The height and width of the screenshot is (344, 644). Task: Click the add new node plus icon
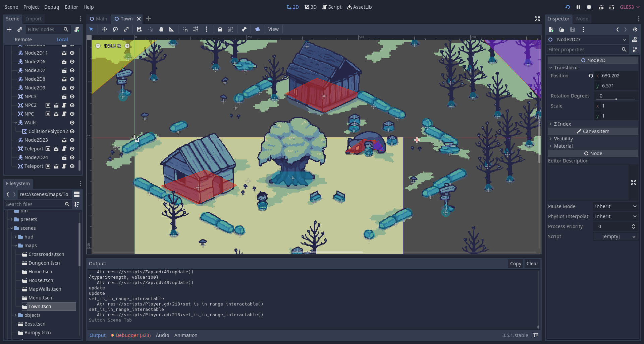(x=9, y=29)
